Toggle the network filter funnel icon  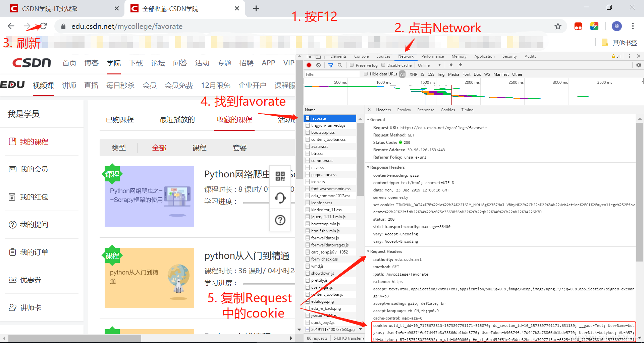click(x=331, y=65)
